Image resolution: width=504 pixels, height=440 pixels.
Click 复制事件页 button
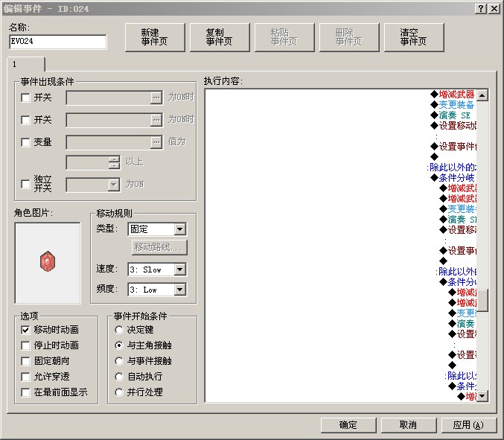pyautogui.click(x=220, y=37)
